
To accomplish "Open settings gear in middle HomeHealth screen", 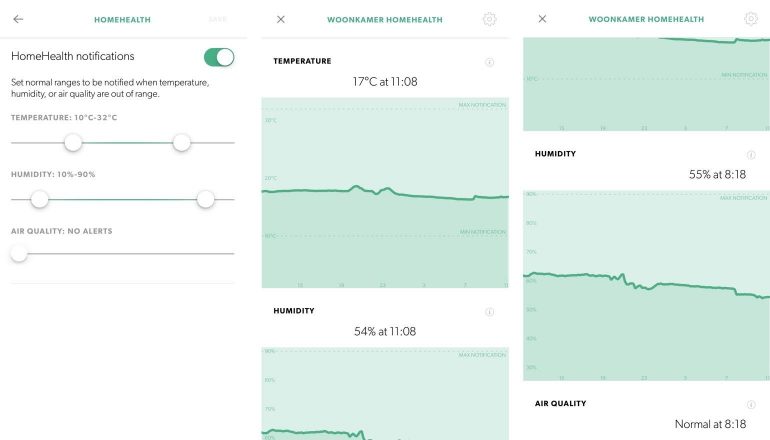I will coord(489,19).
